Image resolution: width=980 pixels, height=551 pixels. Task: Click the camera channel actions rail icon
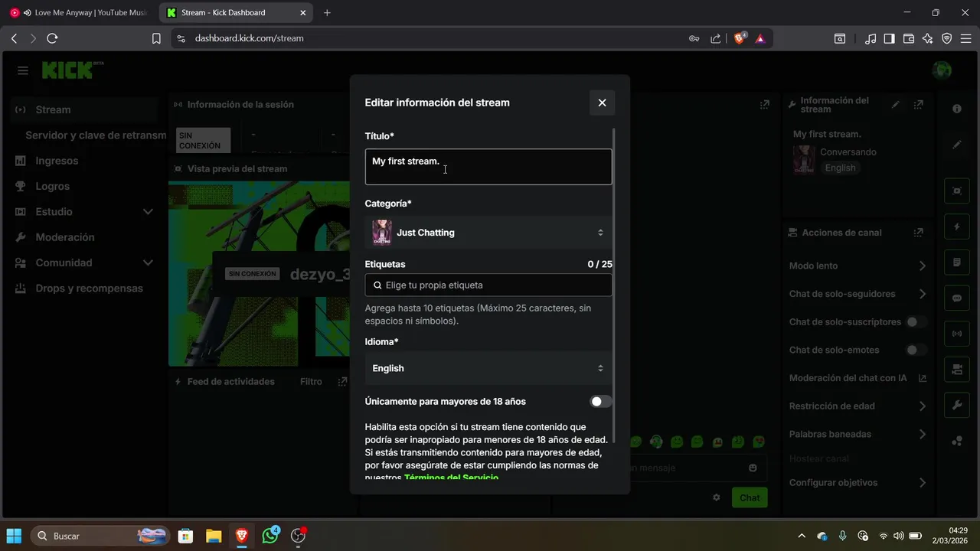click(x=957, y=370)
